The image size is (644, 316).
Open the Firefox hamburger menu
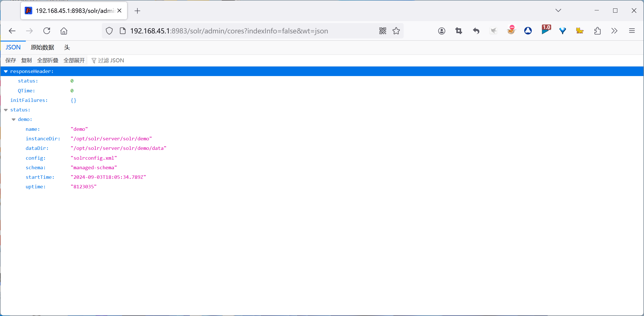click(632, 31)
